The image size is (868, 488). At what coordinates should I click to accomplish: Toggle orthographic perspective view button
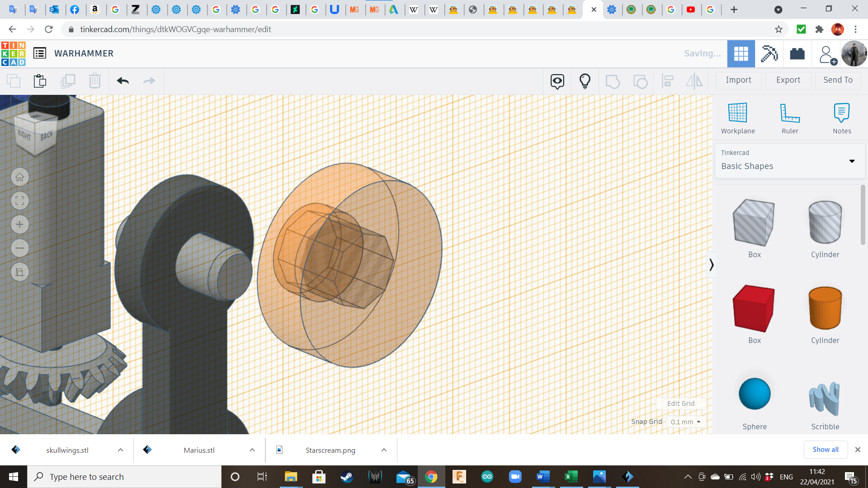(x=20, y=272)
